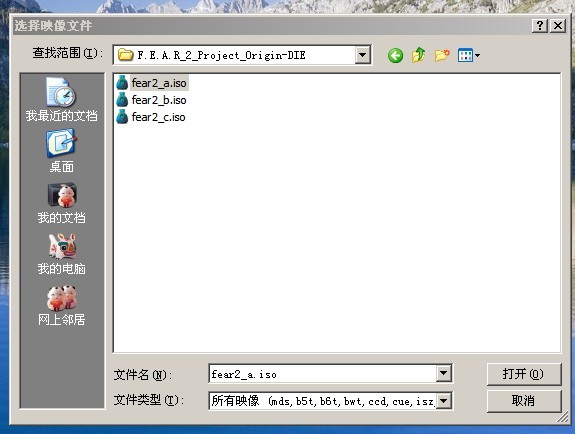Screen dimensions: 575x434
Task: Go up one folder level icon
Action: 418,55
